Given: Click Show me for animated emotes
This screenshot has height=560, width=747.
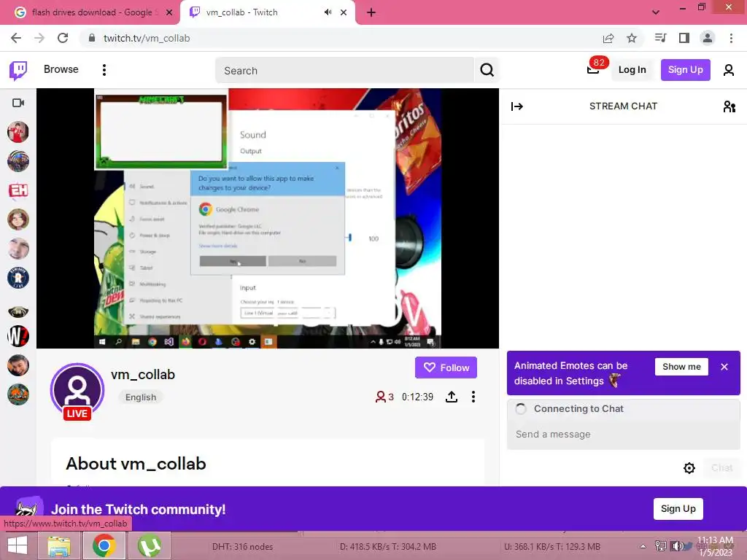Looking at the screenshot, I should pyautogui.click(x=681, y=367).
